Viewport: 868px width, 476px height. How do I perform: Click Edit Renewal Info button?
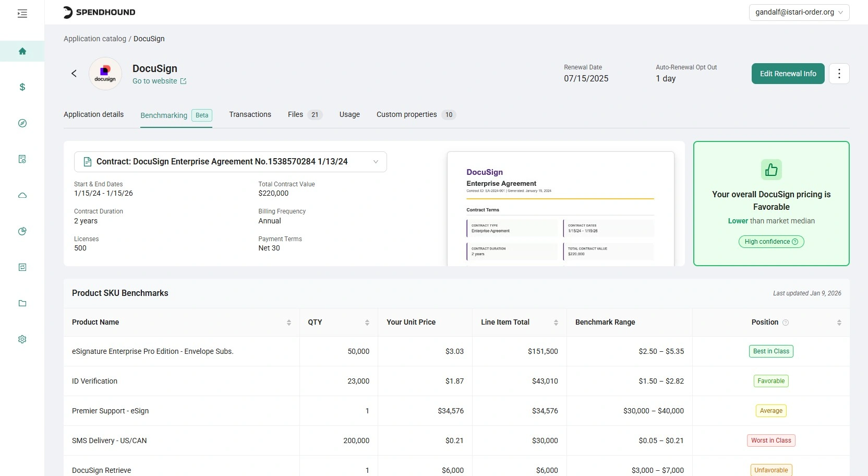pyautogui.click(x=788, y=74)
